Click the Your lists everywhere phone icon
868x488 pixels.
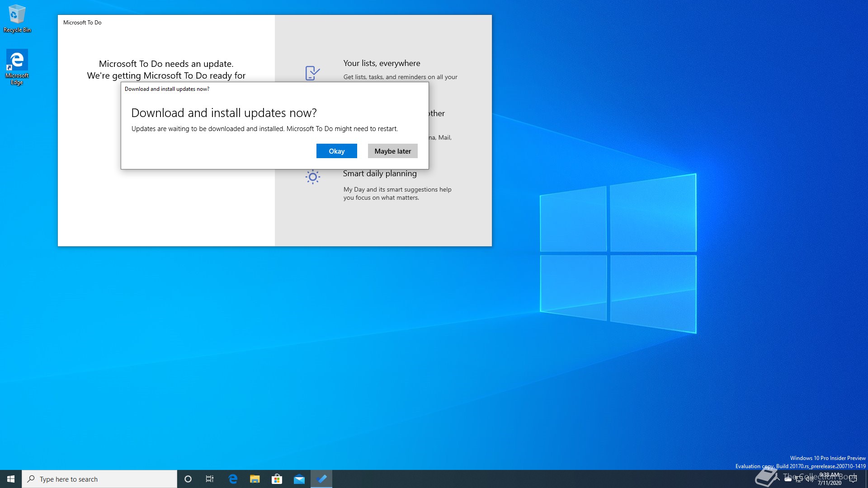pos(312,73)
